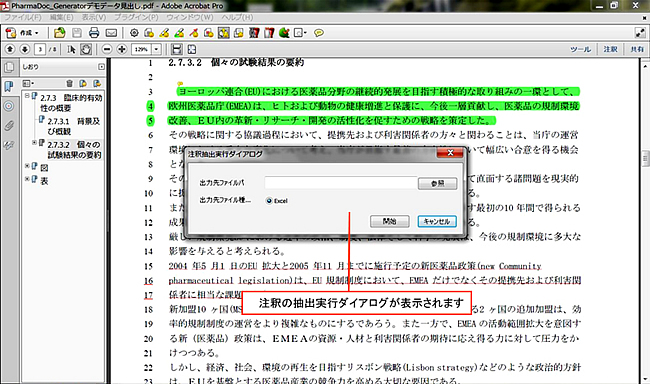Click the sticky note comment icon
The width and height of the screenshot is (650, 384).
tap(319, 33)
